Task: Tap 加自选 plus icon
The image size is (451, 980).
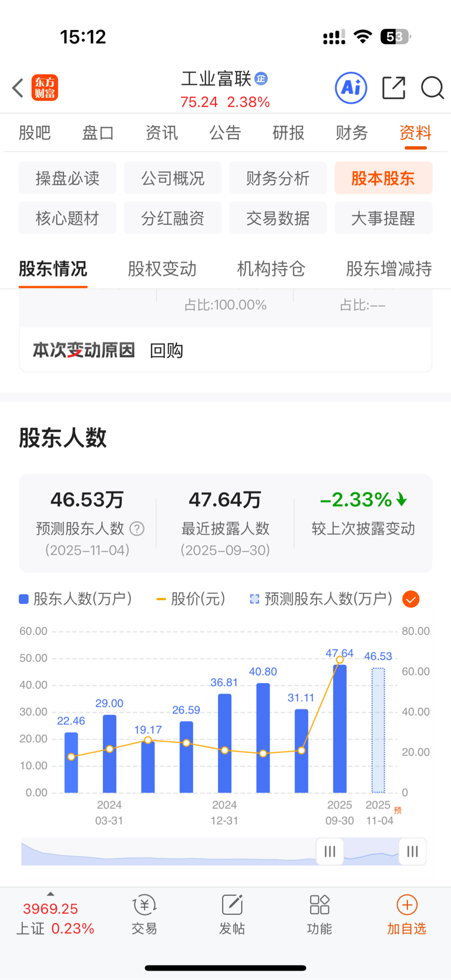Action: coord(407,905)
